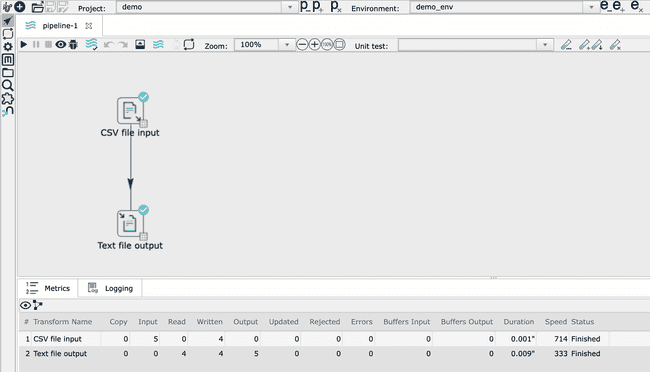The image size is (650, 372).
Task: Zoom out with the minus circle
Action: (x=302, y=44)
